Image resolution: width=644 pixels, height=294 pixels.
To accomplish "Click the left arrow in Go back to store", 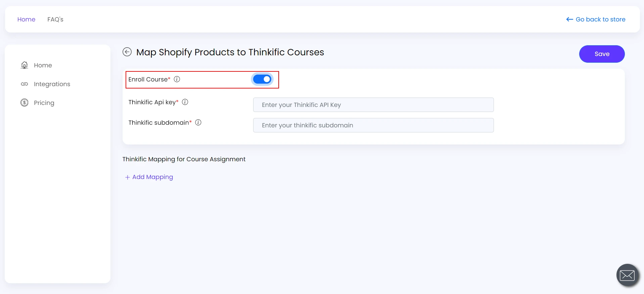I will (x=570, y=19).
